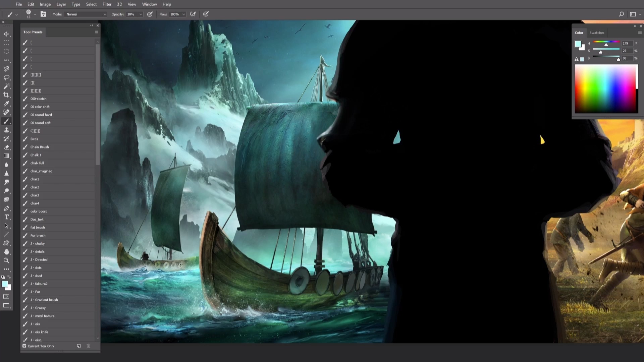Select the Zoom tool
The image size is (644, 362).
point(6,260)
